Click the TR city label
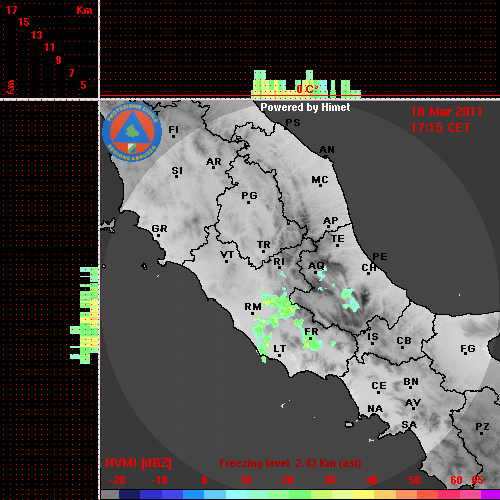The image size is (500, 500). (x=264, y=245)
